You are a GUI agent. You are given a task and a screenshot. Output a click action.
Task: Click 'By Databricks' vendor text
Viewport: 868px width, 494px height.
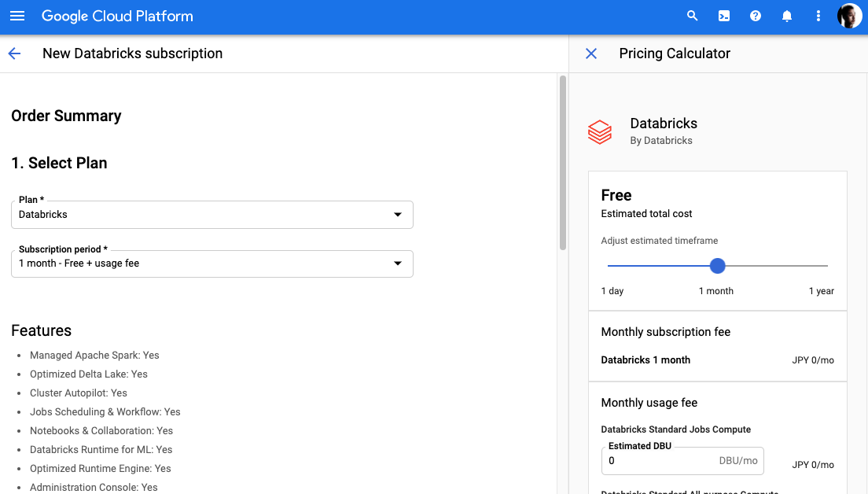click(x=661, y=141)
